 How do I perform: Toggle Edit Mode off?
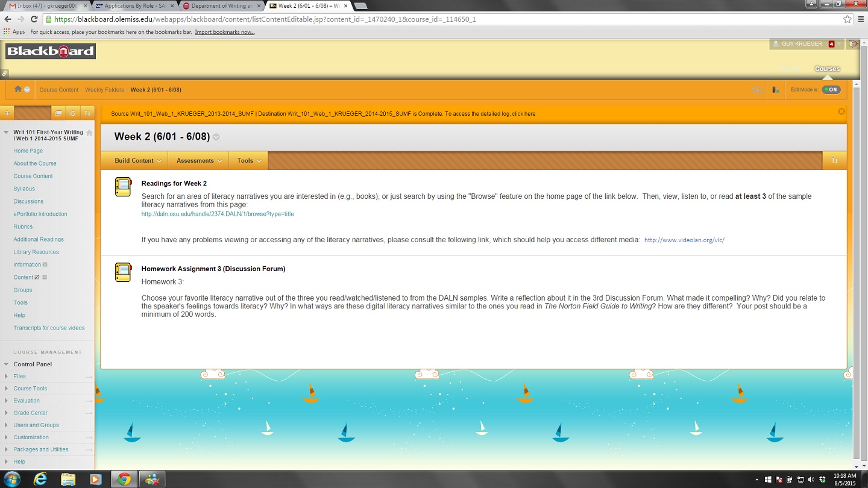pos(831,90)
